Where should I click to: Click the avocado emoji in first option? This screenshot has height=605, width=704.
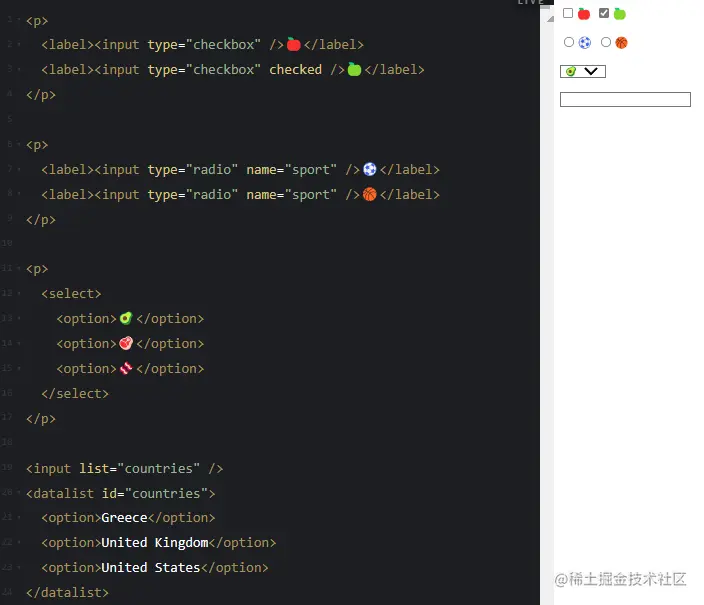point(126,318)
